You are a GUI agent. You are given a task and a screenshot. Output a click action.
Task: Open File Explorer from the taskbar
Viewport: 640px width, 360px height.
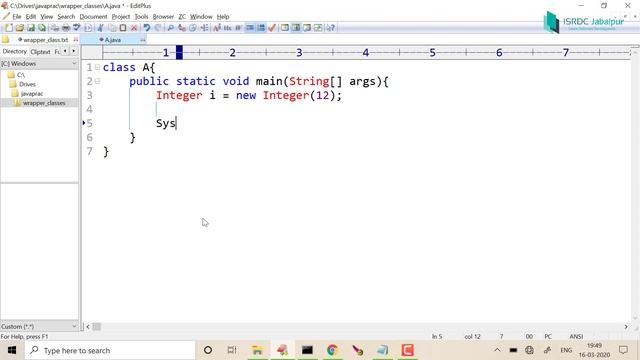pos(257,350)
